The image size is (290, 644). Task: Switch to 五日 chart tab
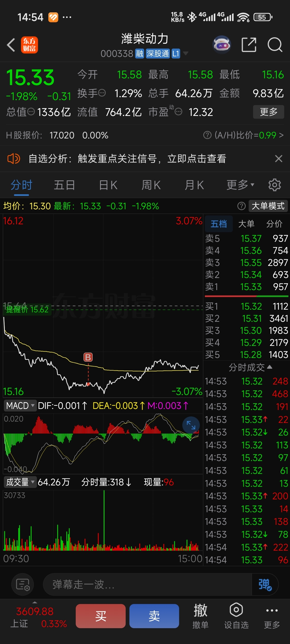coord(64,185)
